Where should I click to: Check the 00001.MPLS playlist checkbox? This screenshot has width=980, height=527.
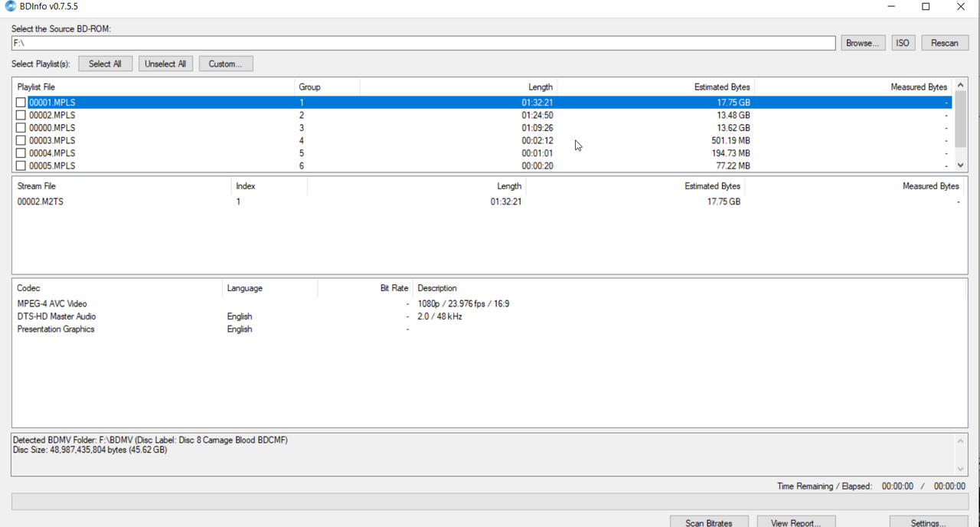coord(21,103)
